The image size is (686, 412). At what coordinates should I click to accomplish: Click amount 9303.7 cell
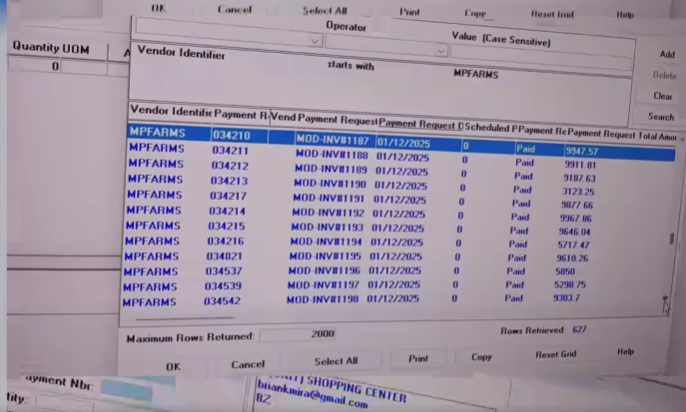click(566, 298)
